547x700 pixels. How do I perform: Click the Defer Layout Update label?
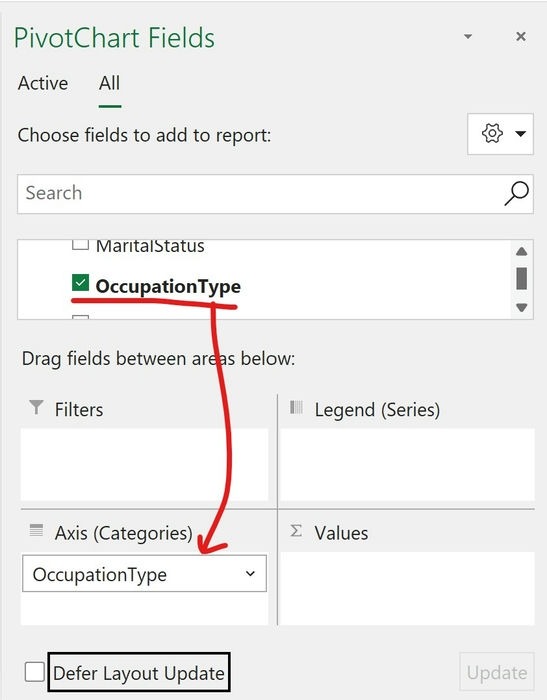click(139, 673)
